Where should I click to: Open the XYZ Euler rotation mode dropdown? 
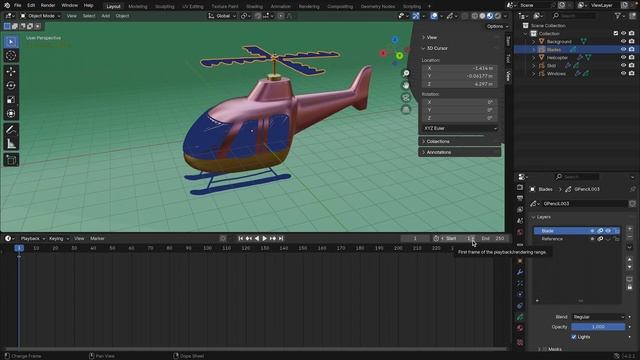[460, 128]
